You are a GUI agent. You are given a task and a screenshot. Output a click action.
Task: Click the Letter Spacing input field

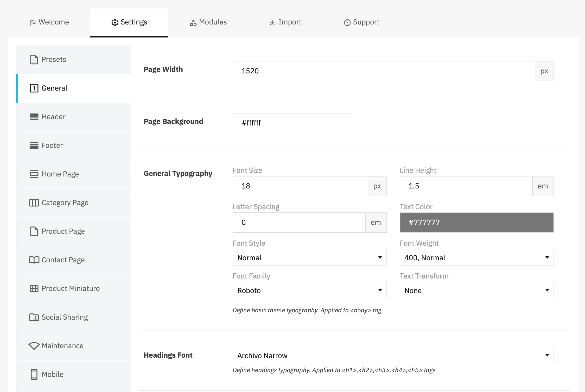299,223
